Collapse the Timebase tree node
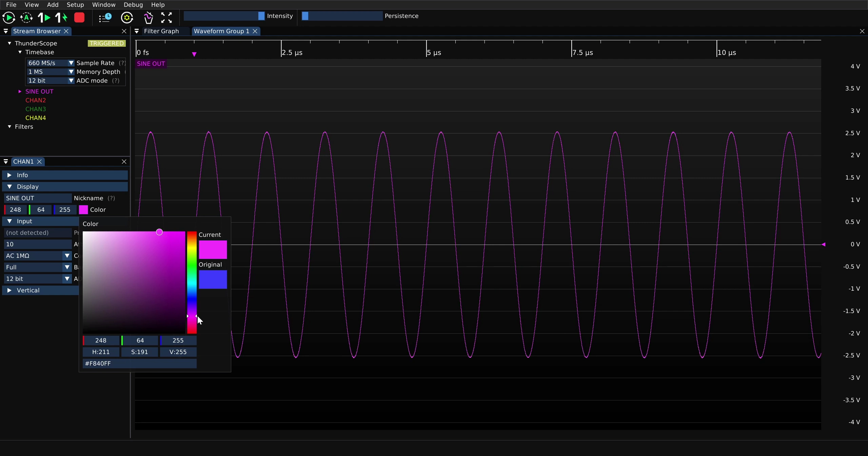This screenshot has height=456, width=868. [x=20, y=52]
